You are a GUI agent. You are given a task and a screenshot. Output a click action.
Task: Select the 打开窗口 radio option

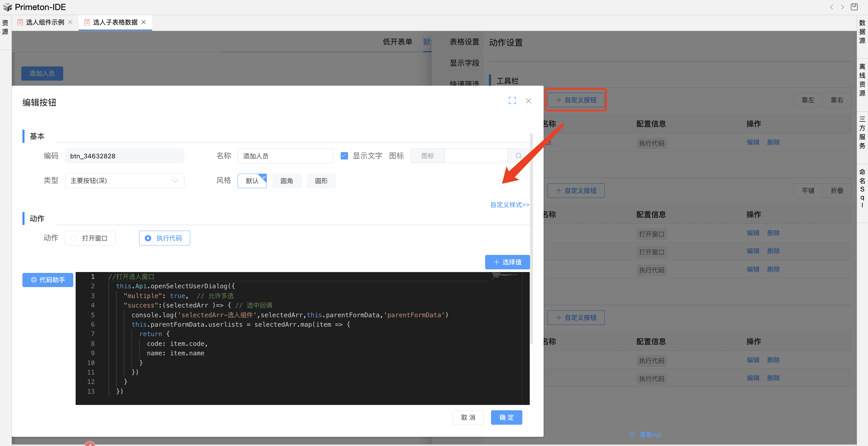pyautogui.click(x=90, y=238)
